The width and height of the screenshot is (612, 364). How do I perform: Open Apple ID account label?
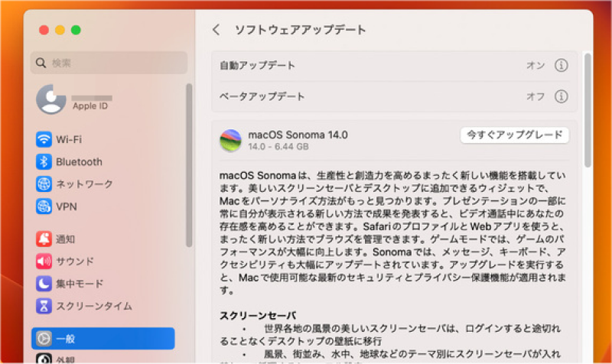tap(90, 106)
